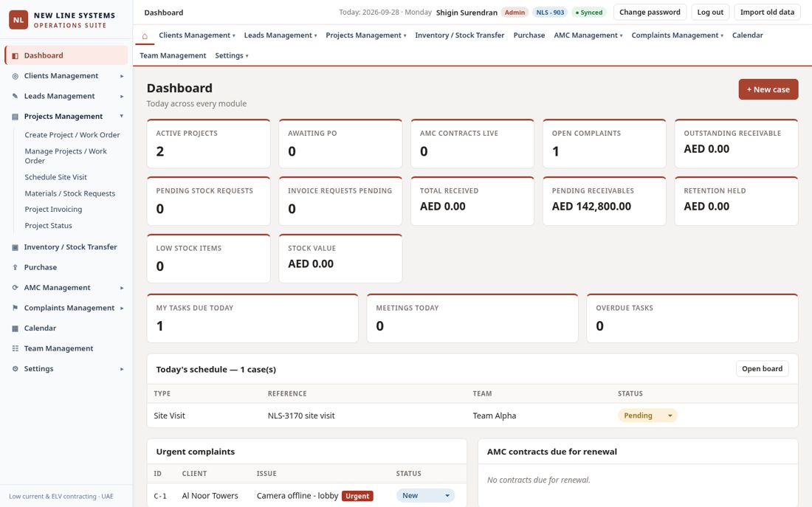
Task: Expand Leads Management sidebar arrow
Action: [122, 97]
